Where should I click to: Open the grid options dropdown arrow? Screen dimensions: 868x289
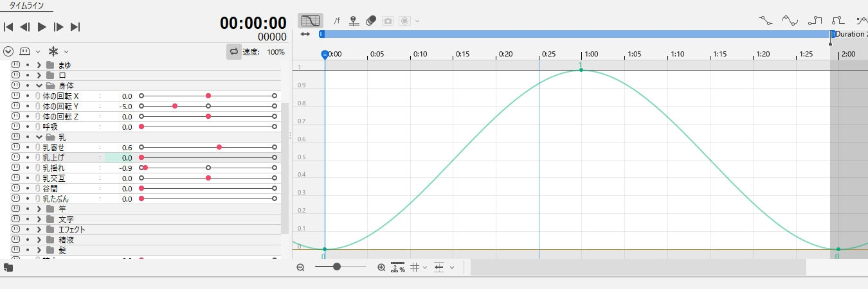click(425, 268)
